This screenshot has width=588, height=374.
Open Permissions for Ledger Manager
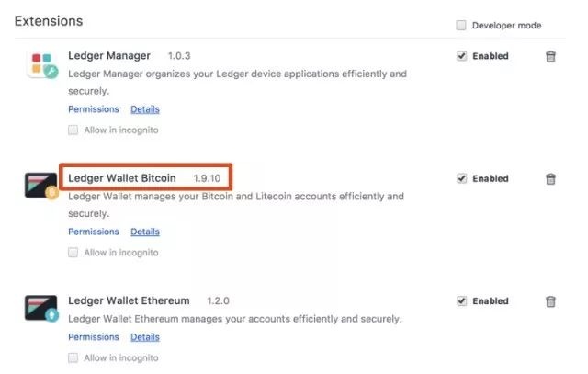click(x=94, y=109)
